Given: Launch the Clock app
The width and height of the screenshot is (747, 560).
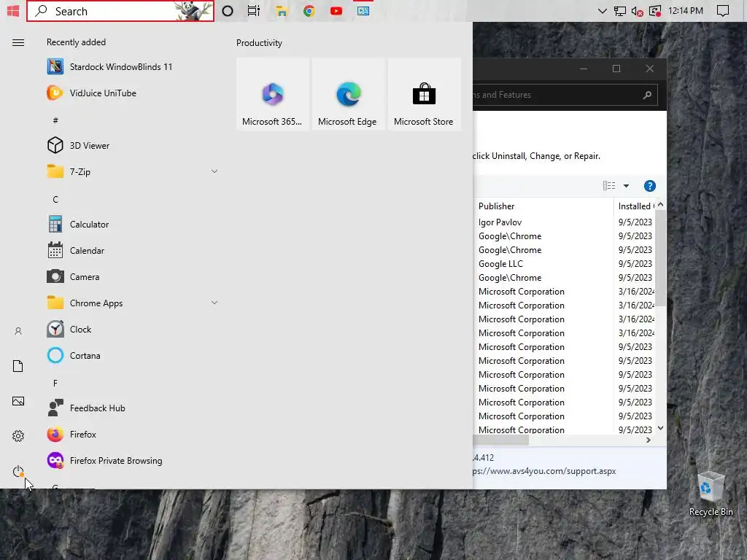Looking at the screenshot, I should (133, 329).
